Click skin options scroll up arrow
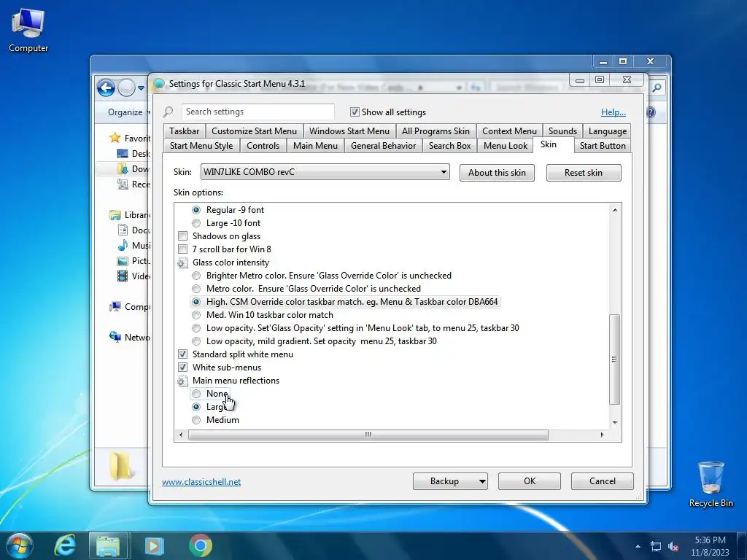 point(615,210)
